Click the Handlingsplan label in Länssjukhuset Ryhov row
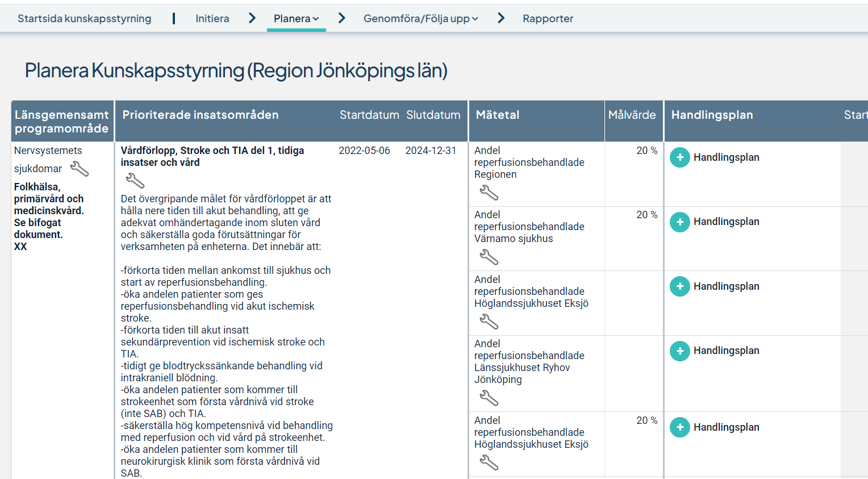This screenshot has height=479, width=868. click(x=727, y=351)
